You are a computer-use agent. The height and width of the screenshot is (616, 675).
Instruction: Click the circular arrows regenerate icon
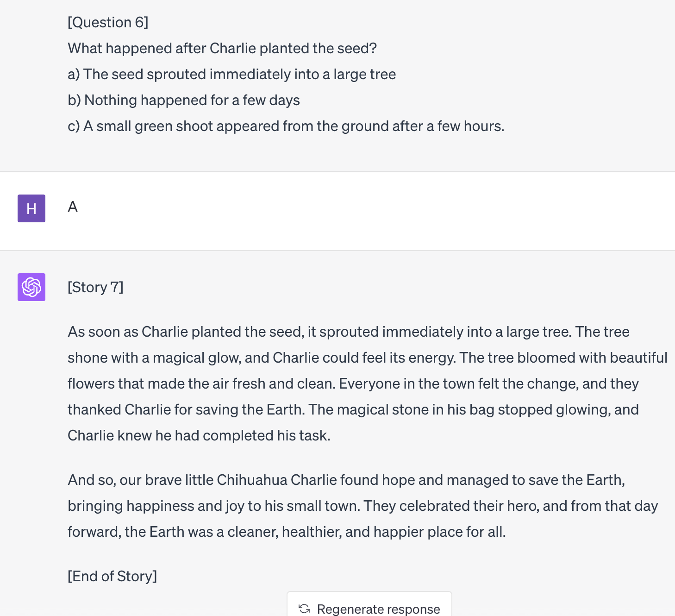304,609
